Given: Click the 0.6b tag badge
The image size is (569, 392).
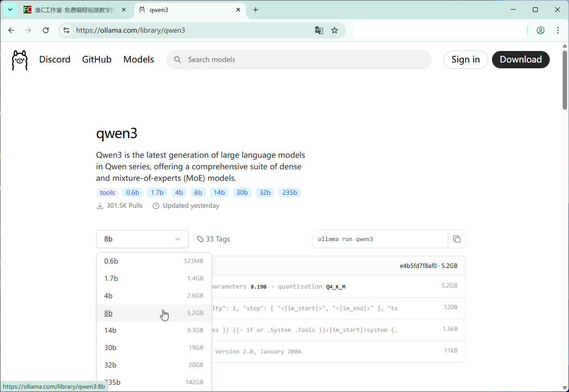Looking at the screenshot, I should click(x=133, y=192).
